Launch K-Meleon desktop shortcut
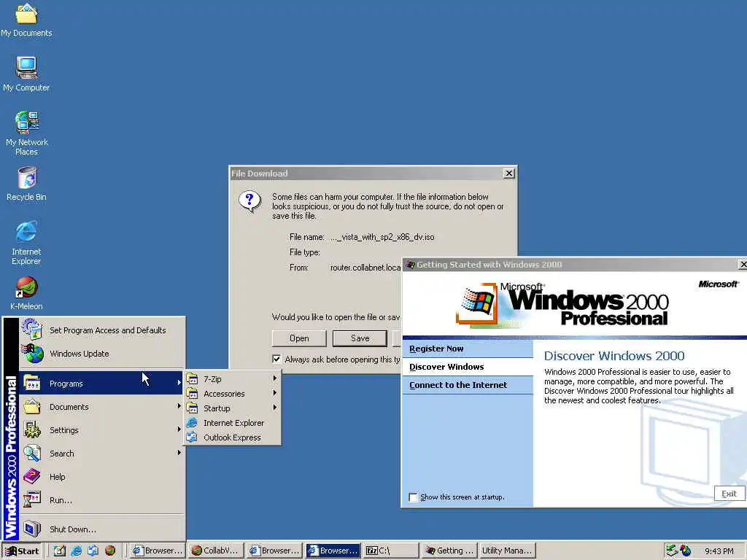Screen dimensions: 747x560 pos(26,293)
